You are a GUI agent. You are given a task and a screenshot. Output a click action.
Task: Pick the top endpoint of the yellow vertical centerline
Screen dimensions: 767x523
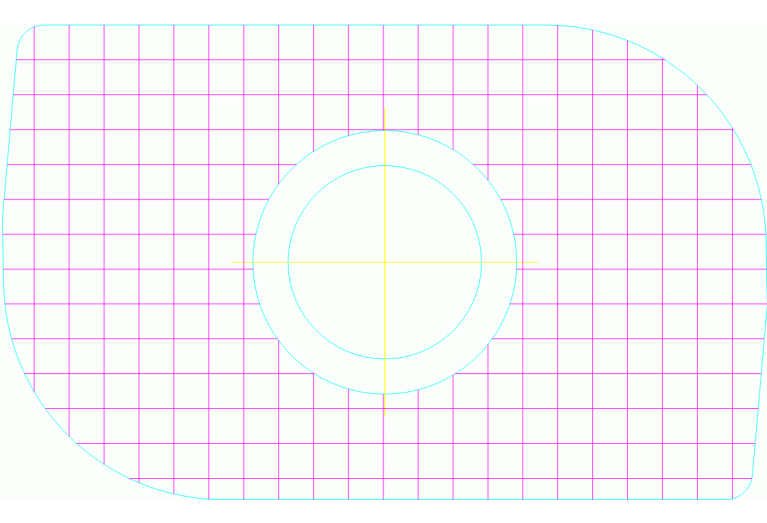[384, 108]
